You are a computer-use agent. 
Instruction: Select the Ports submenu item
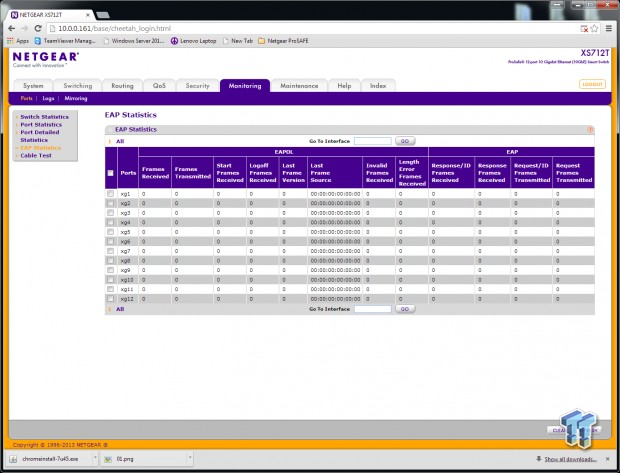point(26,98)
